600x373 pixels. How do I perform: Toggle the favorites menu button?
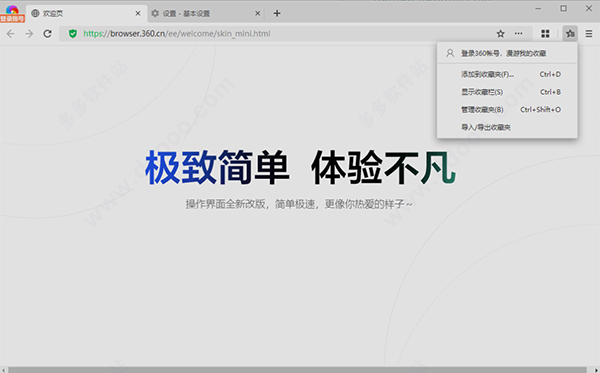(x=570, y=34)
